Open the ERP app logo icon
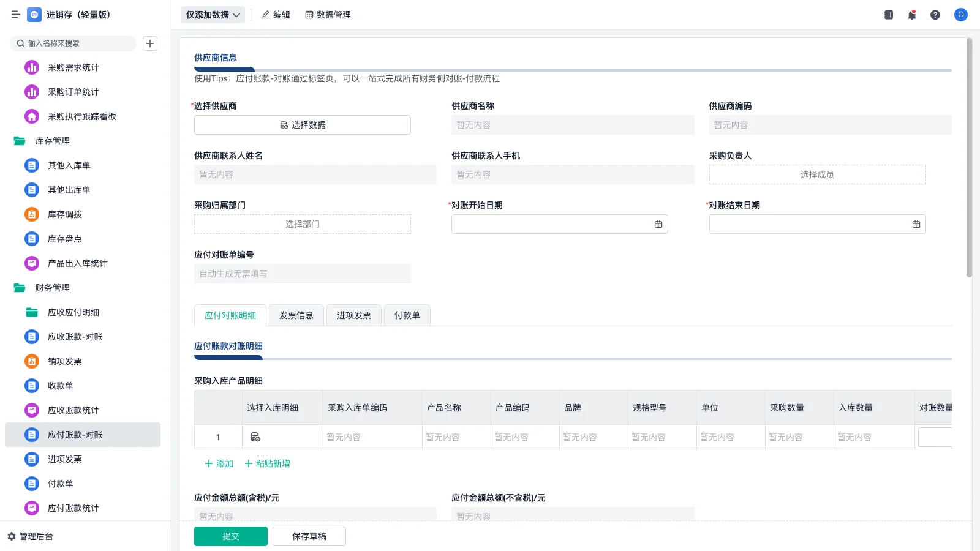Image resolution: width=980 pixels, height=551 pixels. pos(34,15)
